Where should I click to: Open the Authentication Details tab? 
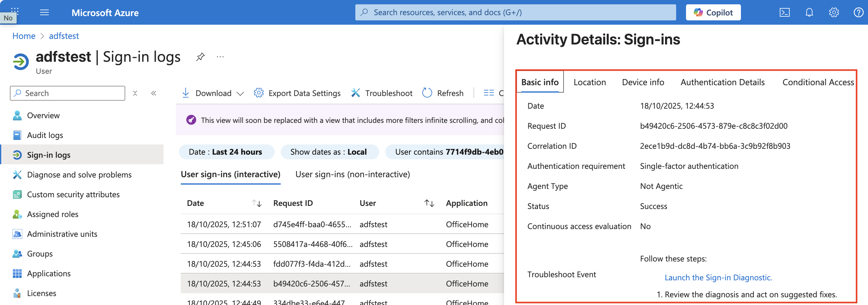click(722, 82)
